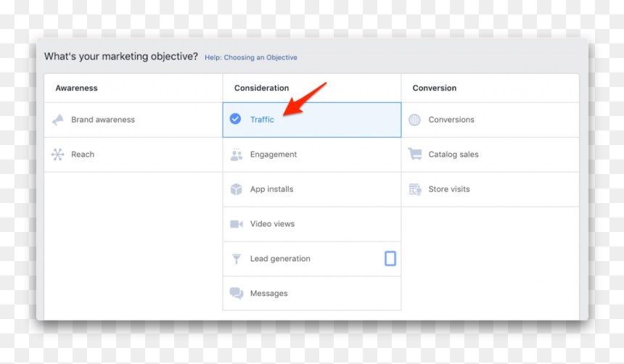Open Help: Choosing an Objective link
This screenshot has width=624, height=364.
click(x=251, y=57)
